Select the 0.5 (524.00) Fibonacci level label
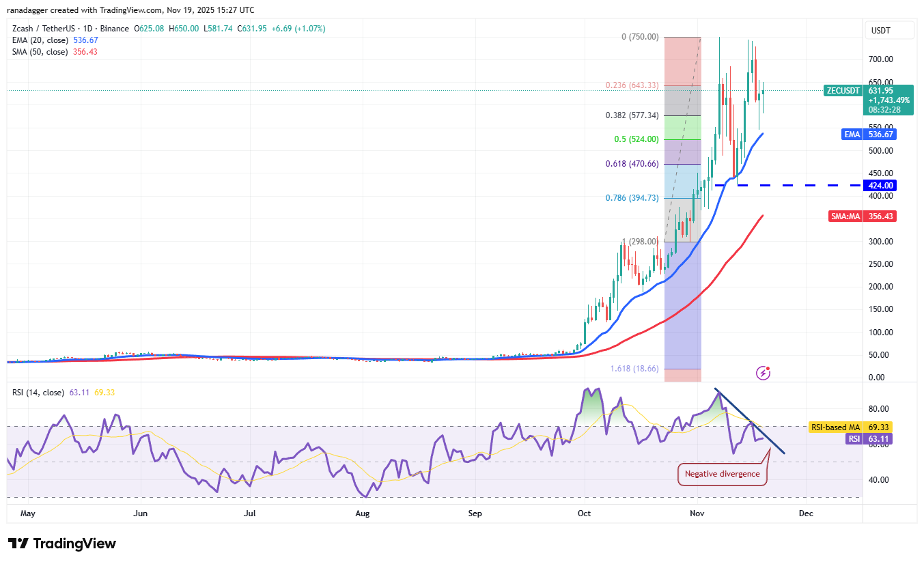Image resolution: width=924 pixels, height=564 pixels. tap(636, 139)
